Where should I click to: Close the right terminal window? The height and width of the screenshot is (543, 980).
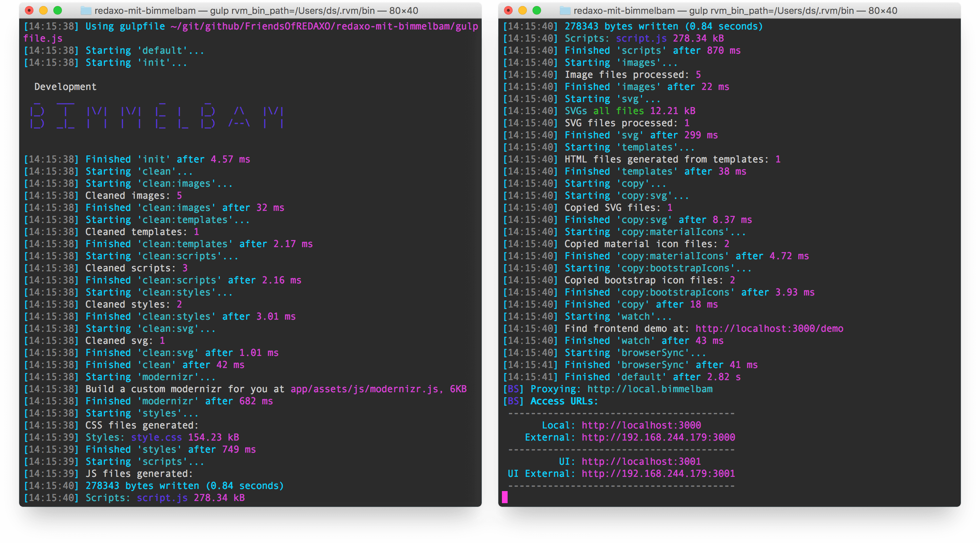pos(508,11)
